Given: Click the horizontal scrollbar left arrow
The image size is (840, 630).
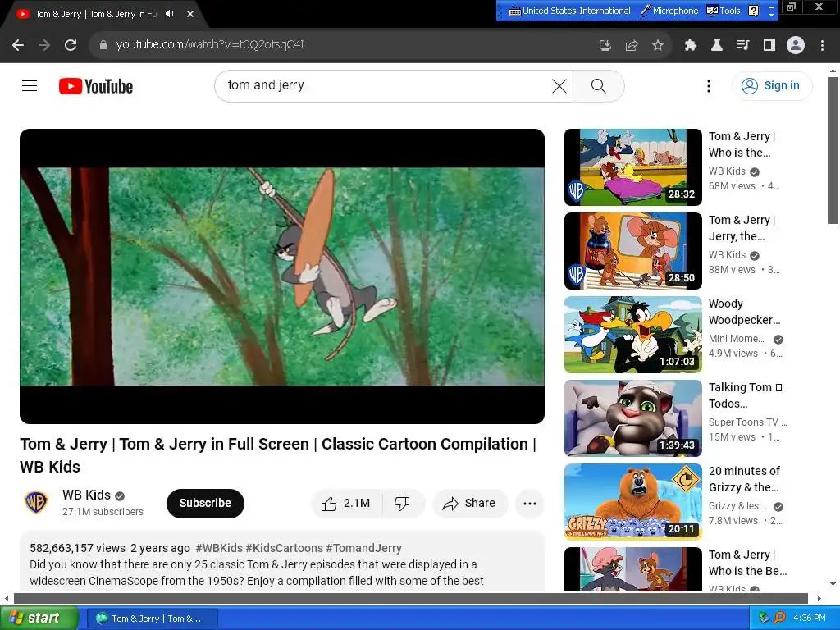Looking at the screenshot, I should click(7, 598).
